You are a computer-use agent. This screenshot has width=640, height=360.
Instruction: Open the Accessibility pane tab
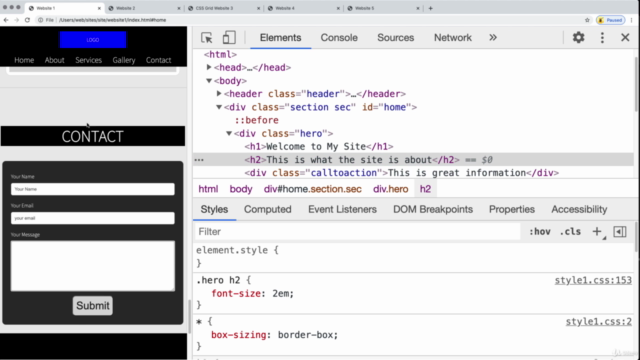tap(579, 209)
